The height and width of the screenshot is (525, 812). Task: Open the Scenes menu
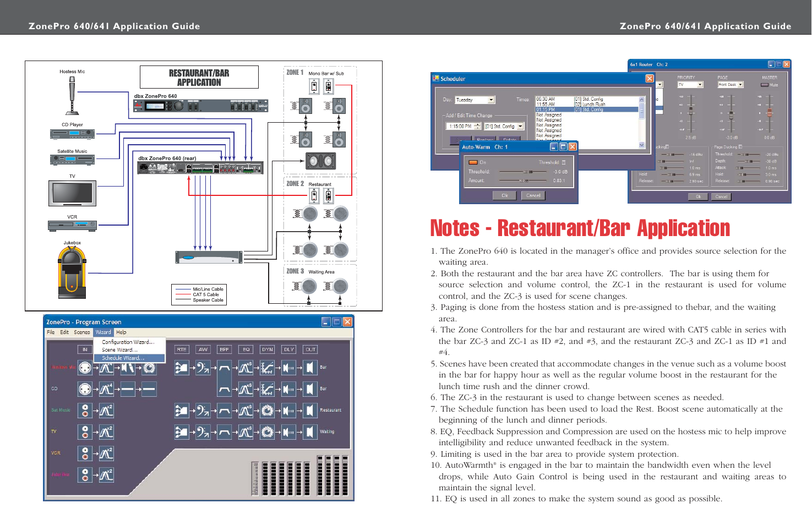click(x=82, y=332)
